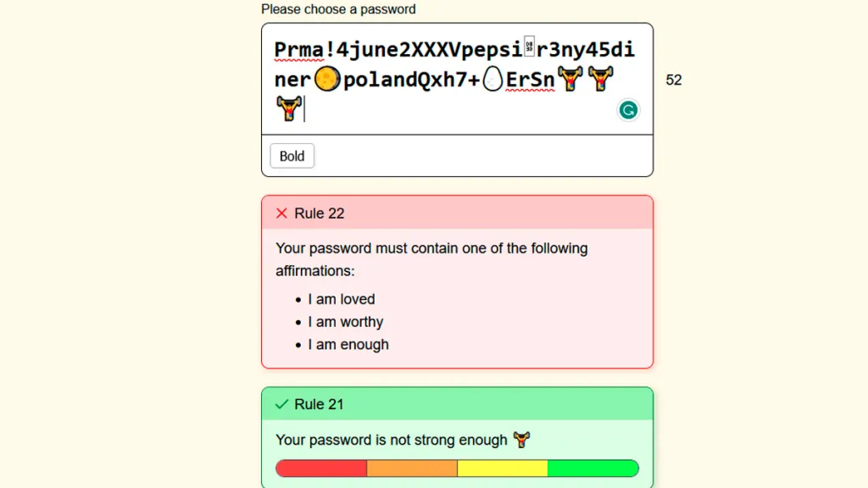This screenshot has width=868, height=488.
Task: Click the cheese moon emoji in the password
Action: tap(329, 79)
